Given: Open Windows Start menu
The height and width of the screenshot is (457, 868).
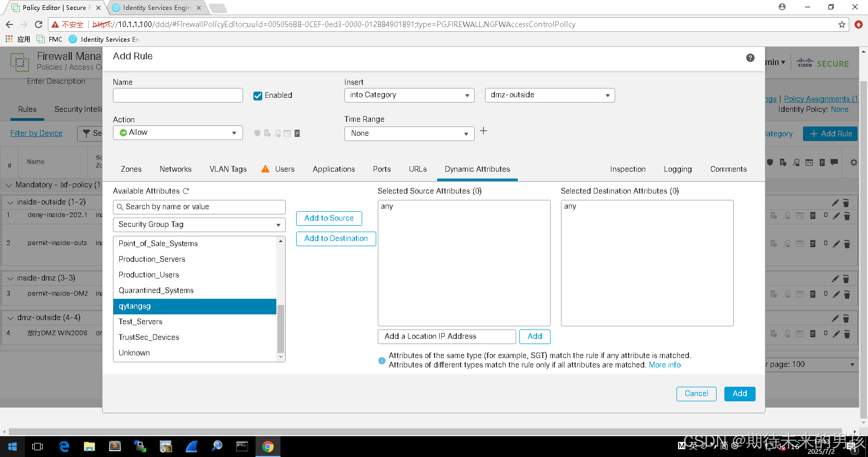Looking at the screenshot, I should (x=12, y=447).
